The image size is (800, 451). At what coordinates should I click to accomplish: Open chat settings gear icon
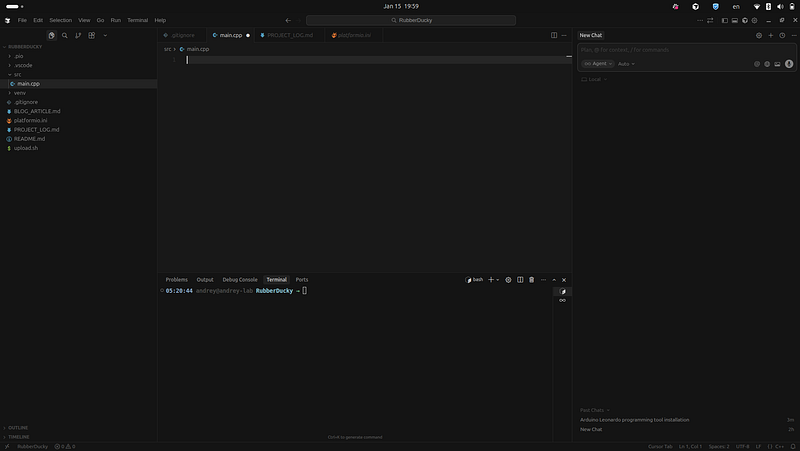(x=759, y=35)
